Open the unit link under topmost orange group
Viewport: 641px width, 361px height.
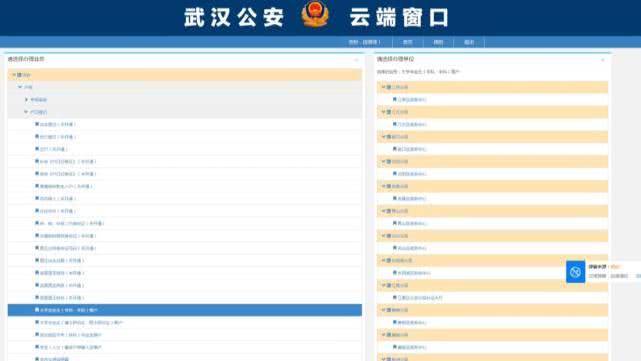(x=412, y=100)
